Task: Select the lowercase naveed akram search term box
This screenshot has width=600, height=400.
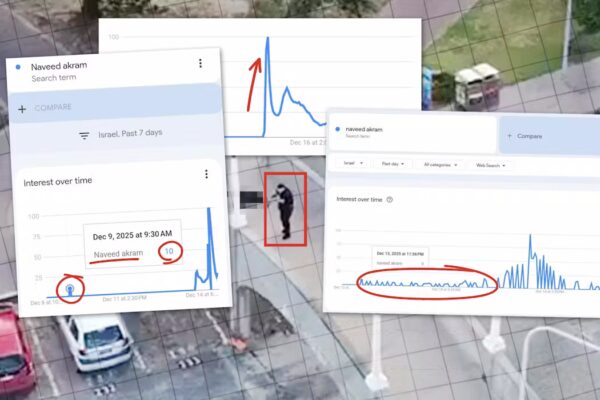Action: tap(412, 134)
